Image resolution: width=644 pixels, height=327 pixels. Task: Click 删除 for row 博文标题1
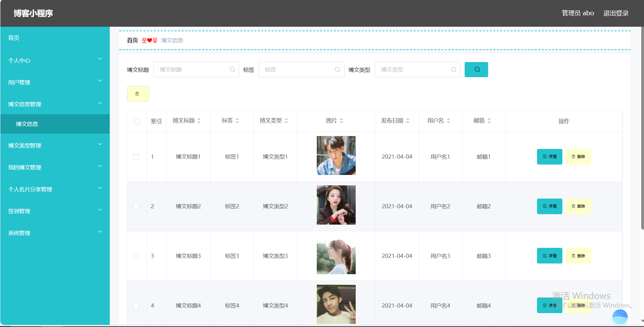click(578, 157)
